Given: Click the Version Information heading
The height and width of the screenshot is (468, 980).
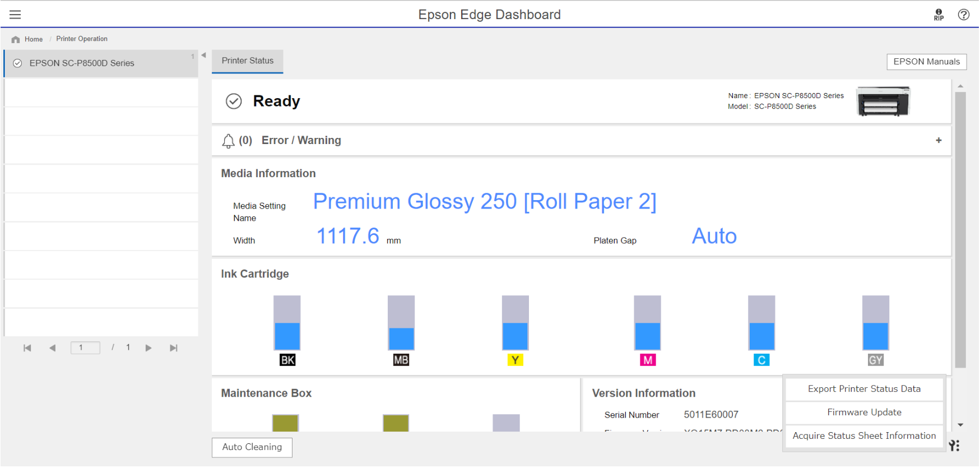Looking at the screenshot, I should point(644,393).
